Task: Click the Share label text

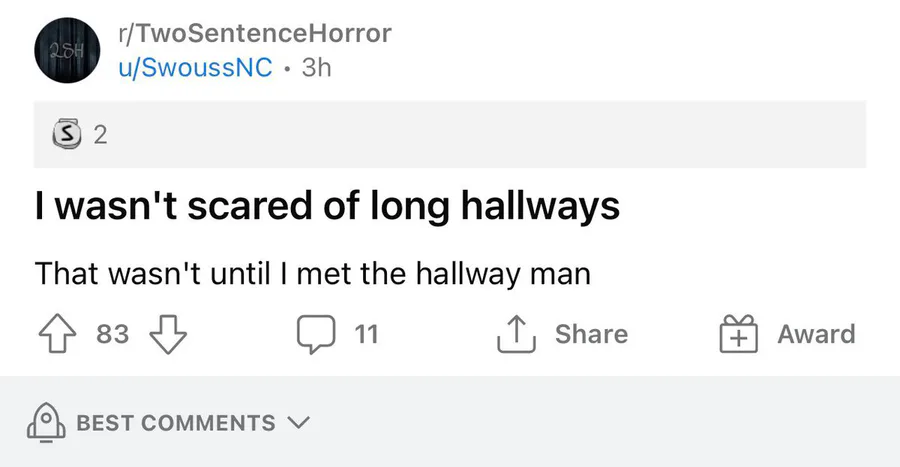Action: (591, 334)
